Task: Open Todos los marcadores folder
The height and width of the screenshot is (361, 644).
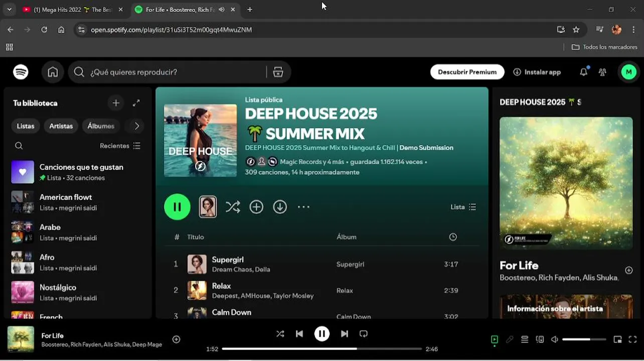Action: pos(604,47)
